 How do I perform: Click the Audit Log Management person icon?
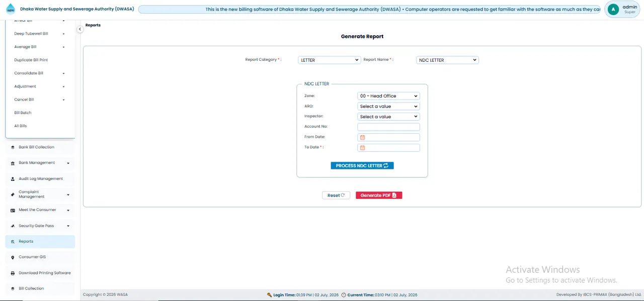pos(13,179)
